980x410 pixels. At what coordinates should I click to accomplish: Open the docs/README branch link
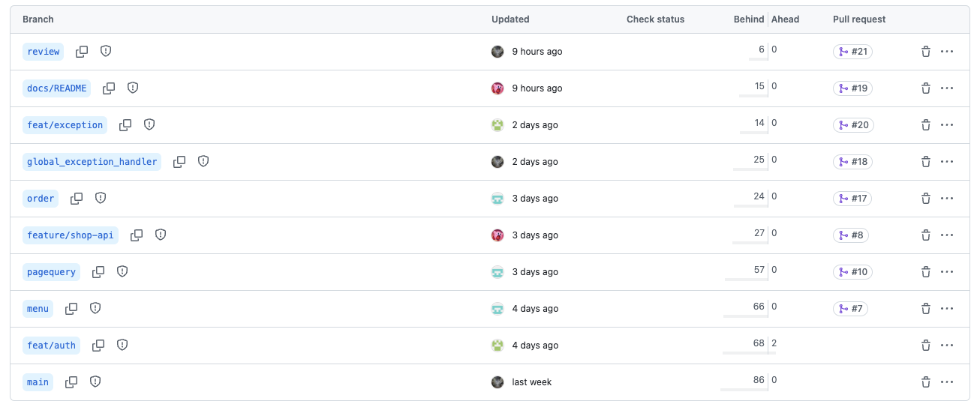tap(57, 88)
